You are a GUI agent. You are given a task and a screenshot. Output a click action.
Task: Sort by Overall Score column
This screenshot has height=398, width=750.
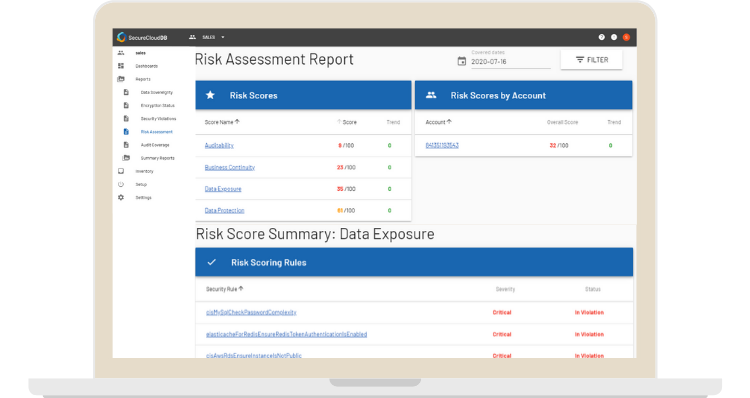pyautogui.click(x=562, y=122)
